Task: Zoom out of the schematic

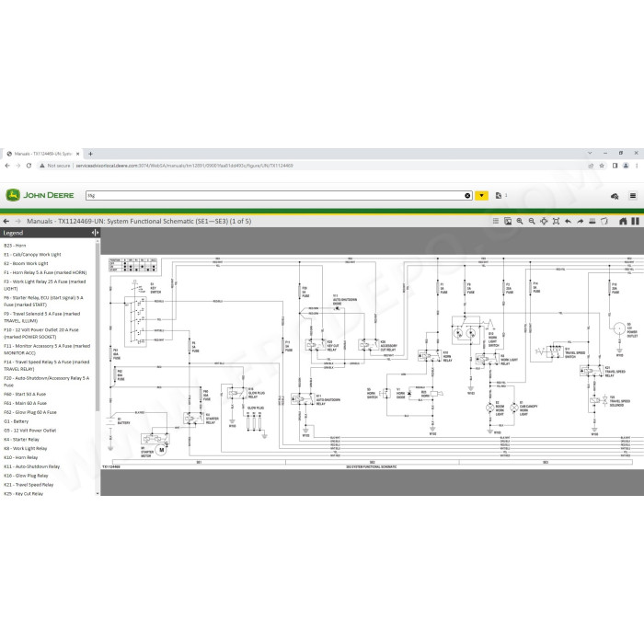Action: 532,221
